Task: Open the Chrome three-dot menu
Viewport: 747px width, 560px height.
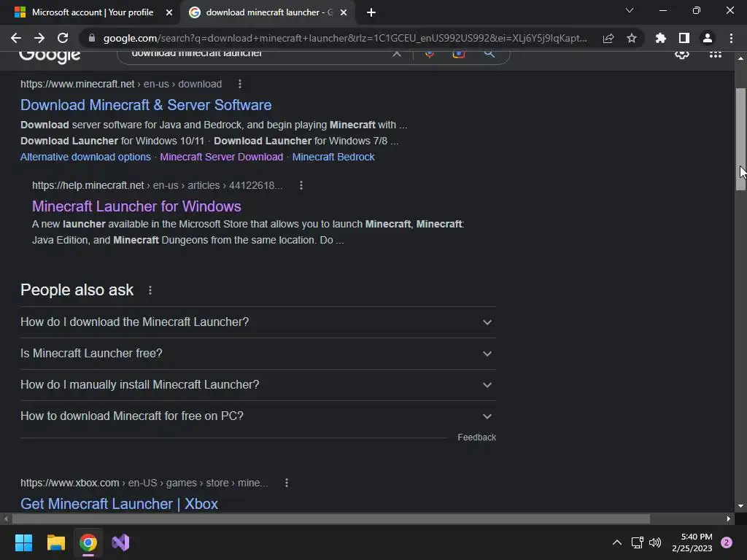Action: (731, 38)
